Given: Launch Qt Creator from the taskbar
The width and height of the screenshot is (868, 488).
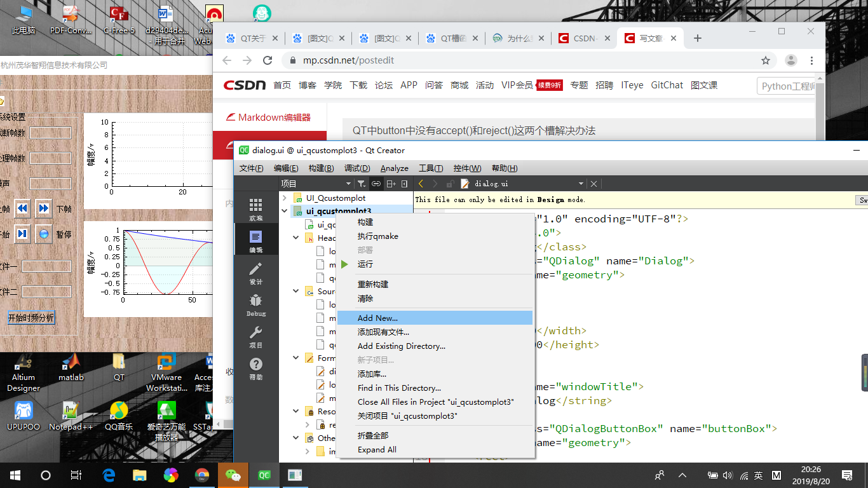Looking at the screenshot, I should (x=264, y=475).
